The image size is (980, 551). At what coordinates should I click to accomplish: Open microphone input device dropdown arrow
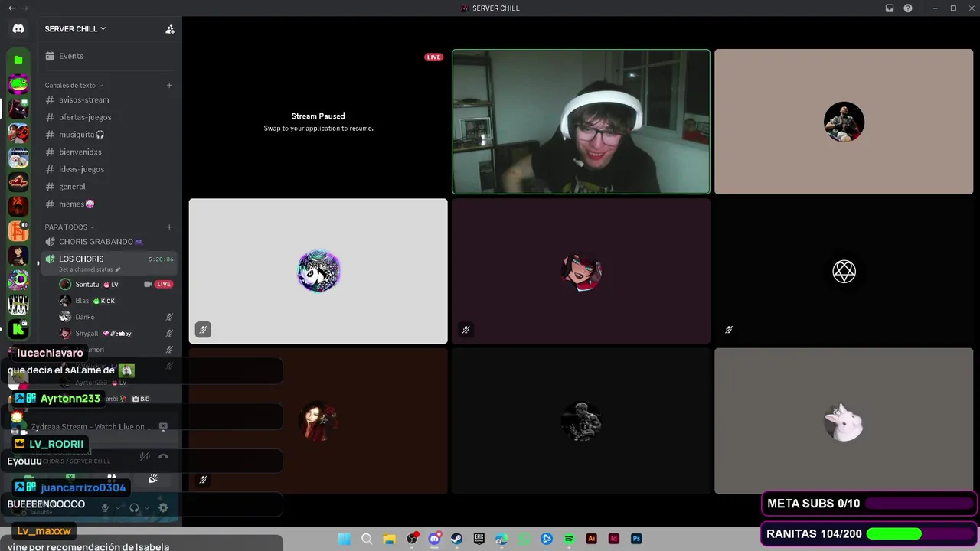tap(118, 507)
